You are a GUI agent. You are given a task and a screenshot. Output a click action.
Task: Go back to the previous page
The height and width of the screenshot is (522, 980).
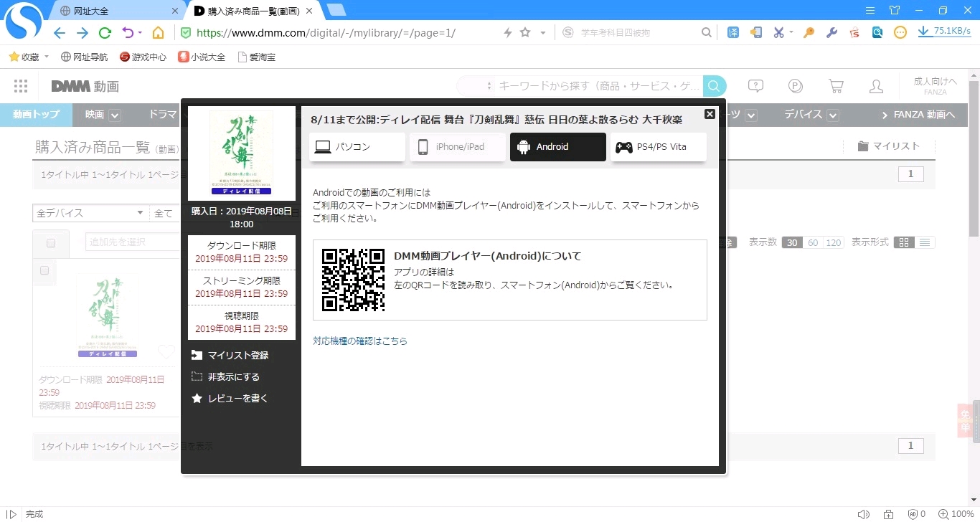[60, 33]
